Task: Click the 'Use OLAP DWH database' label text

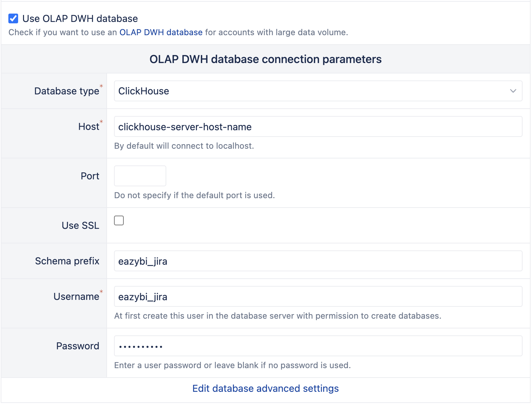Action: [x=80, y=18]
